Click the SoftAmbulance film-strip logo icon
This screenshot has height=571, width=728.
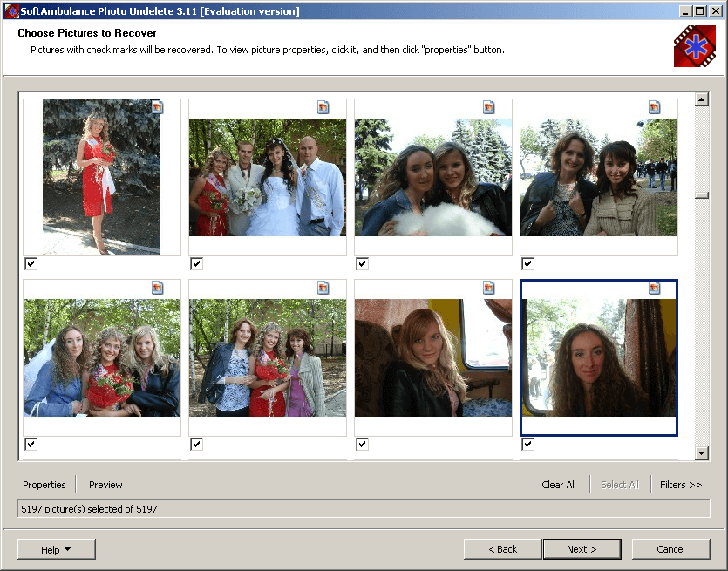click(695, 46)
